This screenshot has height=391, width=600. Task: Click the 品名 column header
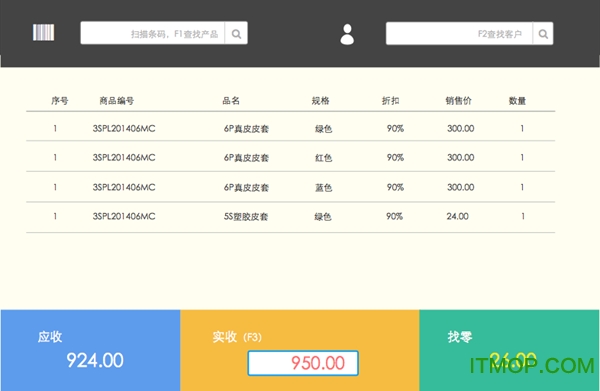(x=231, y=101)
